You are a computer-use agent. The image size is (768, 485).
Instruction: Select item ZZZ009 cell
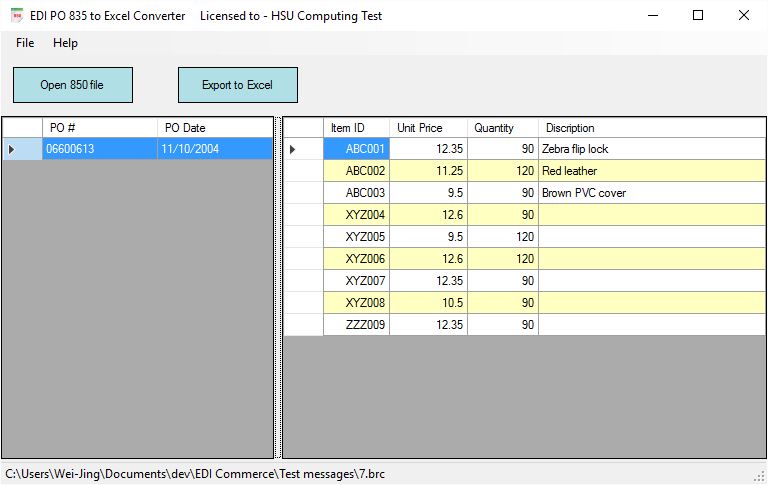[357, 325]
